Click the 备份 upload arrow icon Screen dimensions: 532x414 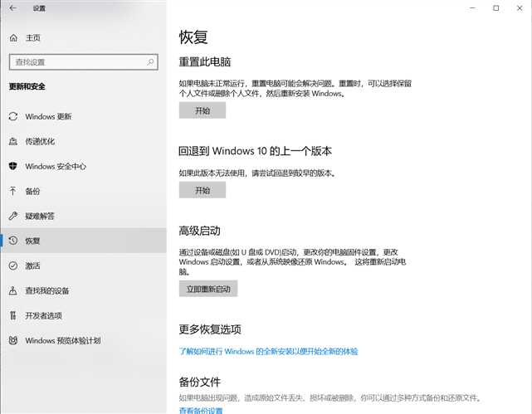pyautogui.click(x=13, y=191)
